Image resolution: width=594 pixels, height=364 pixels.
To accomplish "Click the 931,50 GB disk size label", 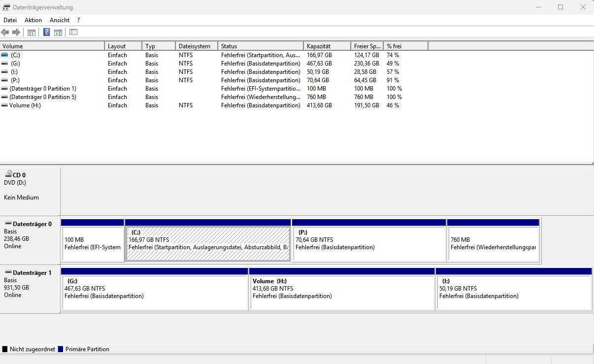I will click(16, 288).
